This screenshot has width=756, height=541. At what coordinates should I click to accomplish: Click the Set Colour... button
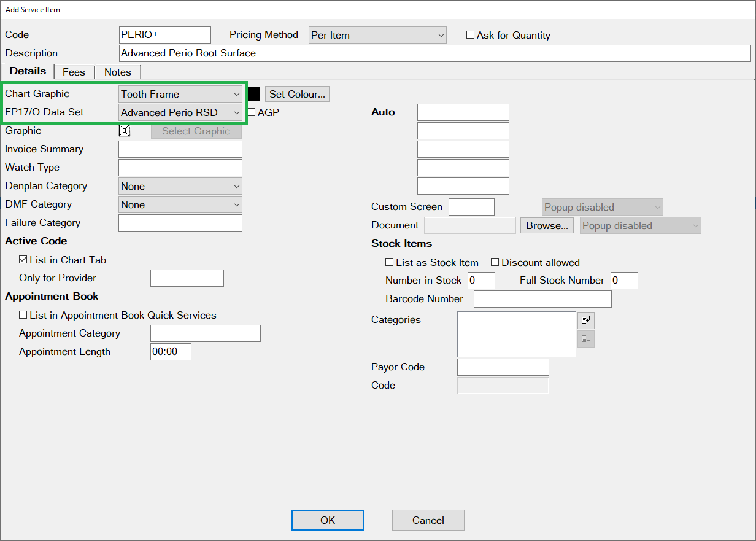coord(298,94)
